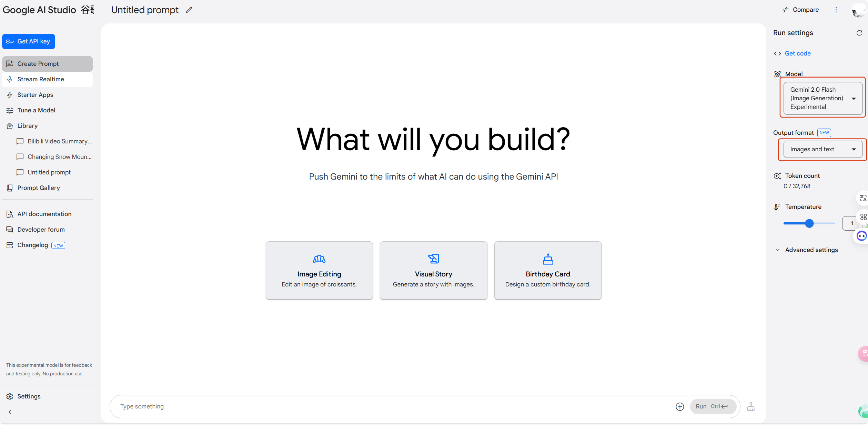Open Tune a Model
868x425 pixels.
pyautogui.click(x=36, y=110)
